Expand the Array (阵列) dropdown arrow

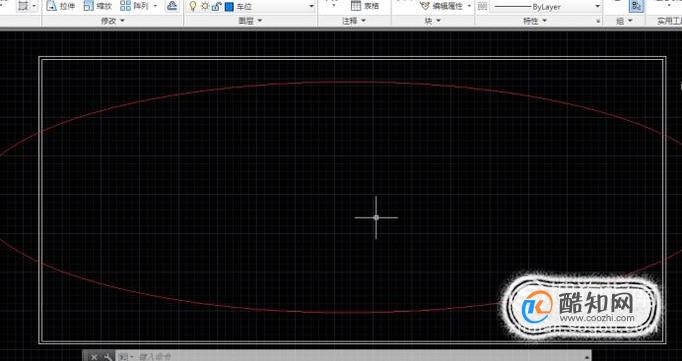(155, 6)
